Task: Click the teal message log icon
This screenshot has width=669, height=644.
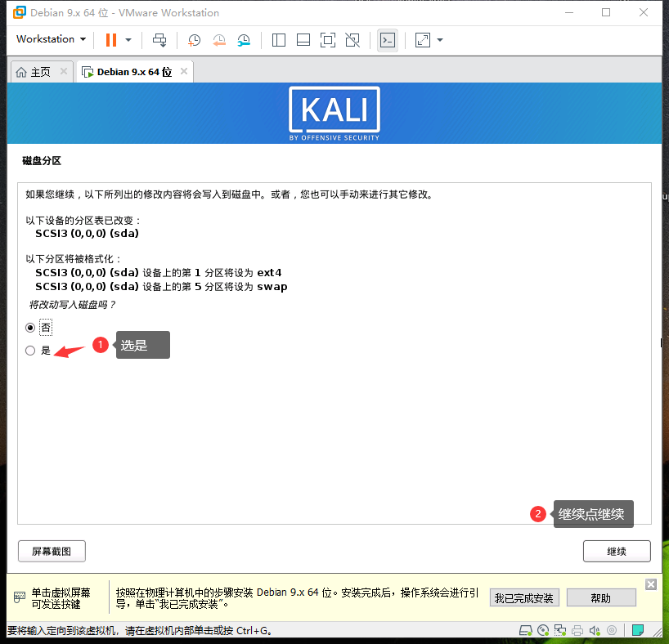Action: pyautogui.click(x=637, y=630)
